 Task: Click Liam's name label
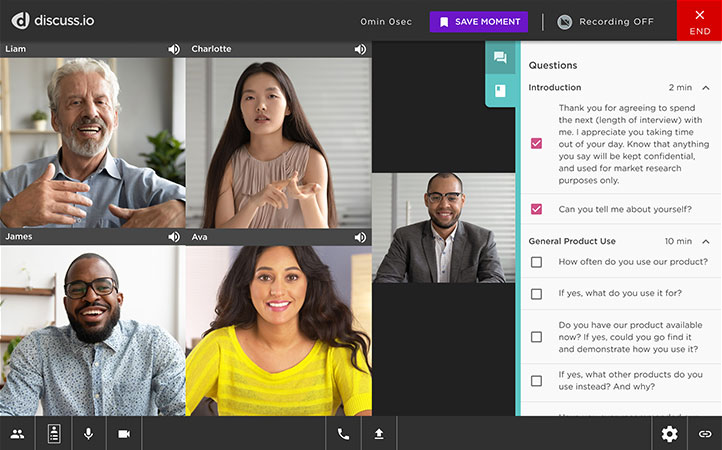16,49
